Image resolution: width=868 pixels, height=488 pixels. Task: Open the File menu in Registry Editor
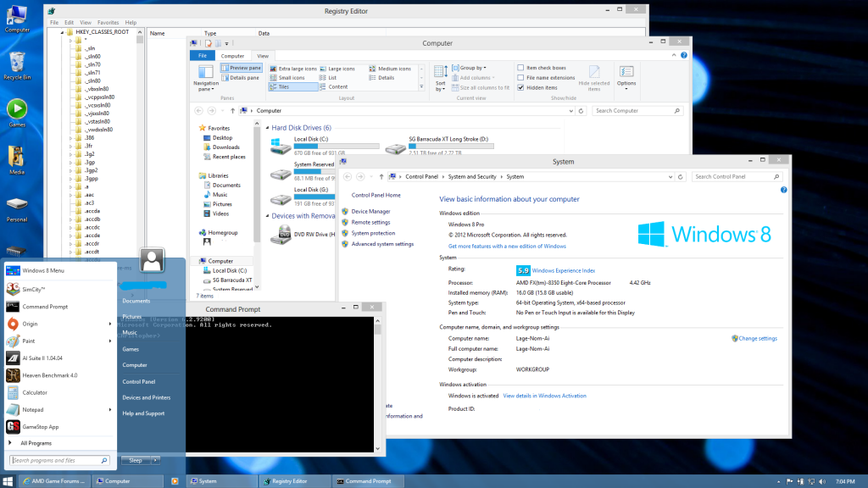click(54, 23)
